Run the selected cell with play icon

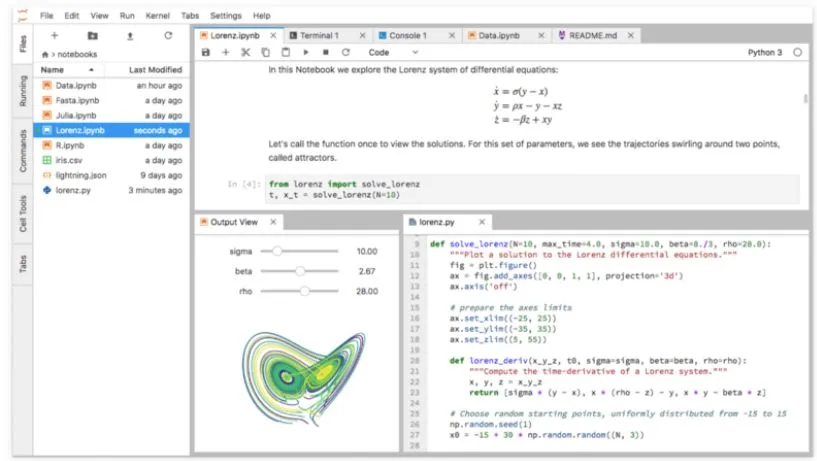point(305,52)
